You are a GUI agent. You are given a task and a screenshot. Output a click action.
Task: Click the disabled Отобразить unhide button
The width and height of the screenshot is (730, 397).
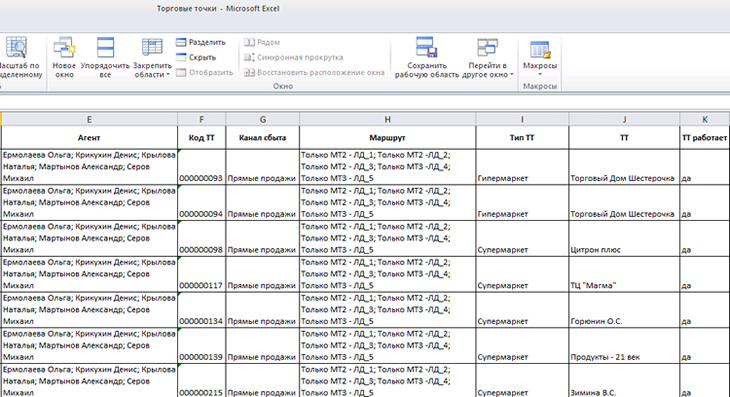204,73
